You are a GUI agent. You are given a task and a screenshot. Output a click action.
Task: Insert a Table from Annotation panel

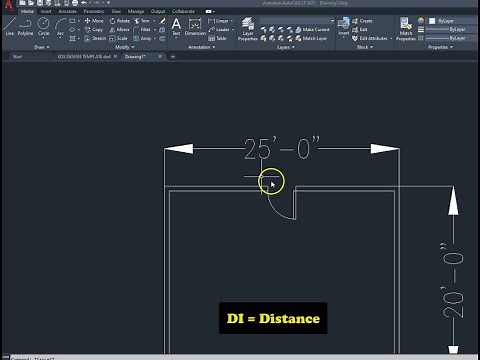point(217,38)
